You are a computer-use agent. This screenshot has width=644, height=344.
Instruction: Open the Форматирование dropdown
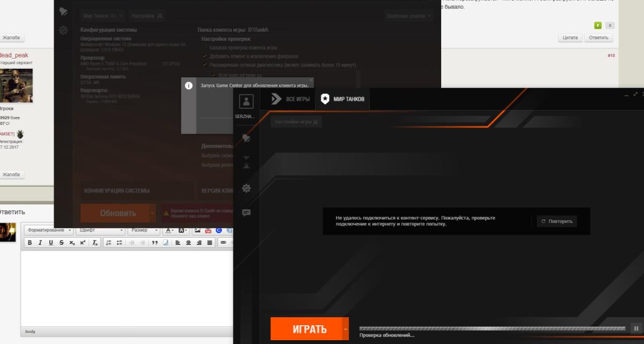click(48, 230)
